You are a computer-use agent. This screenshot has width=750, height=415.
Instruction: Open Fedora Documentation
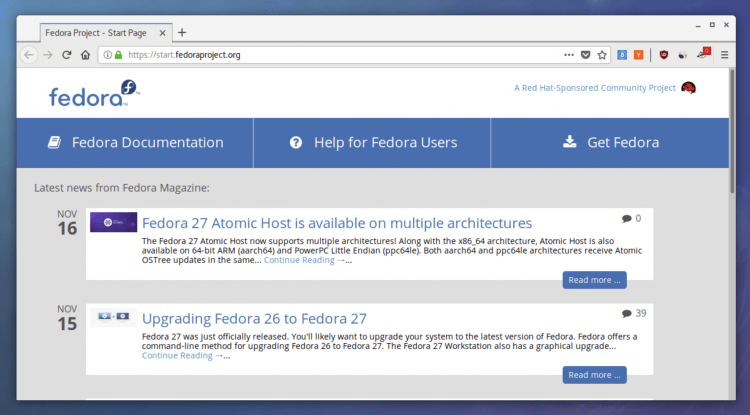tap(135, 142)
